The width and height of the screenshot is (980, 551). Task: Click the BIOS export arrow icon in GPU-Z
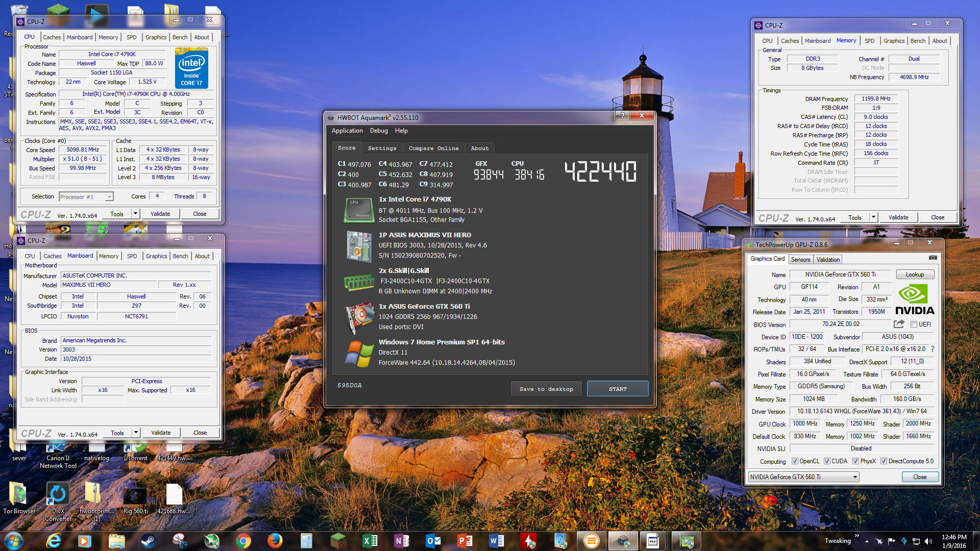(x=899, y=324)
